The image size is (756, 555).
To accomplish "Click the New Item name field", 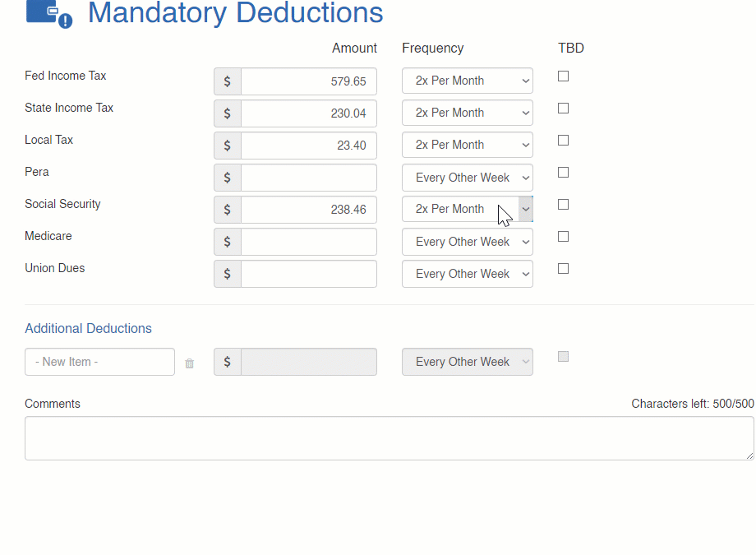I will 99,361.
